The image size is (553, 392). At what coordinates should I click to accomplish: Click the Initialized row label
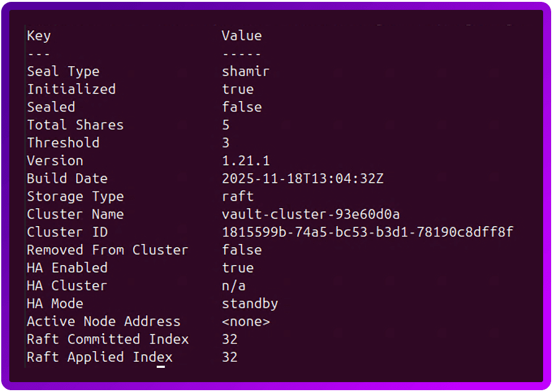[71, 89]
